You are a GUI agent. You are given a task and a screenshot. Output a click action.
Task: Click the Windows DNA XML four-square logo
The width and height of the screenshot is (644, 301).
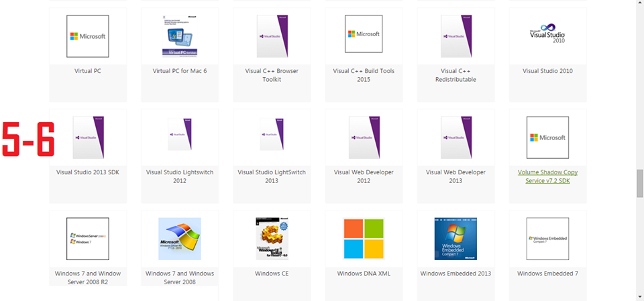click(x=364, y=239)
